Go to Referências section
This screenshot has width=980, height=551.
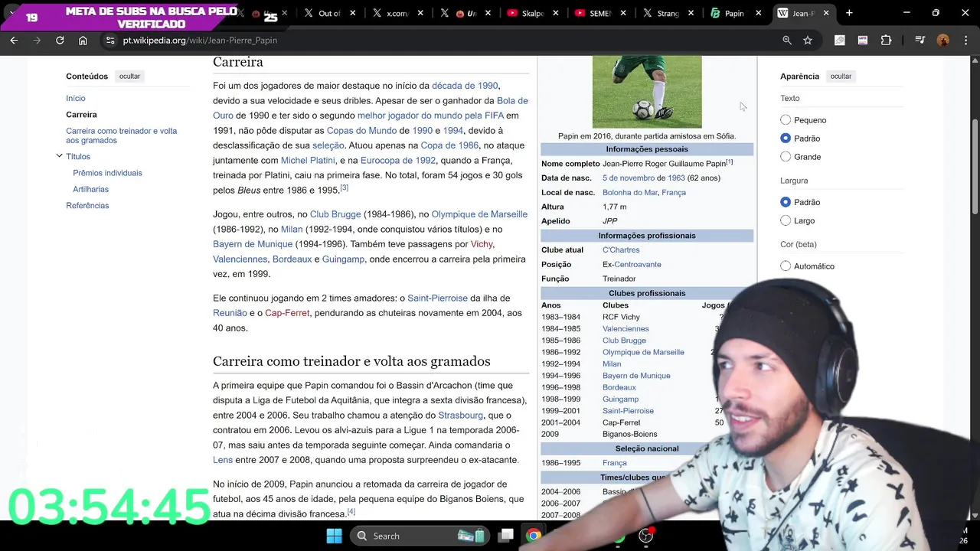click(x=87, y=205)
